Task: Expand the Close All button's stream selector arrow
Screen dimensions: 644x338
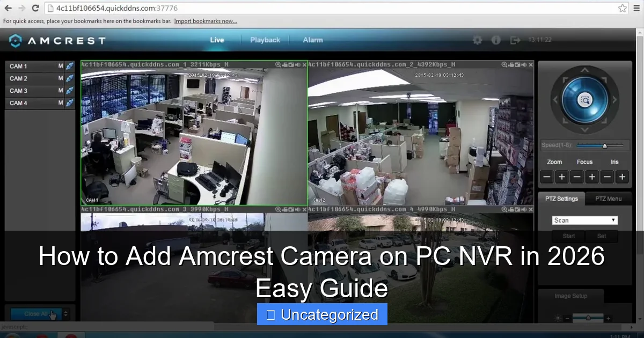Action: (65, 314)
